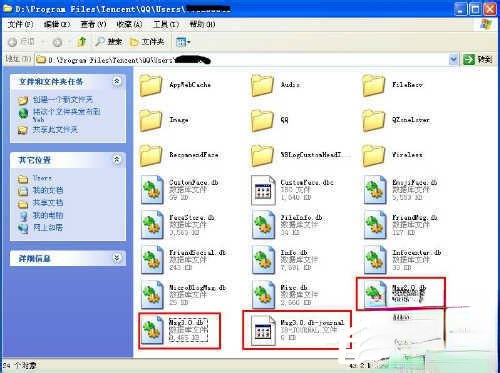500x373 pixels.
Task: Click the Back toolbar button
Action: pyautogui.click(x=21, y=42)
